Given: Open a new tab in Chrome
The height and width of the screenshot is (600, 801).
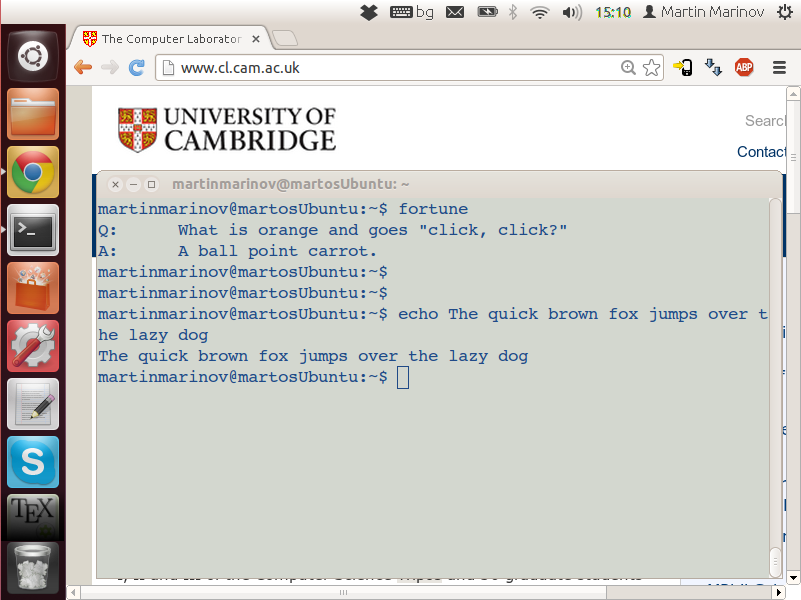Looking at the screenshot, I should (x=285, y=39).
